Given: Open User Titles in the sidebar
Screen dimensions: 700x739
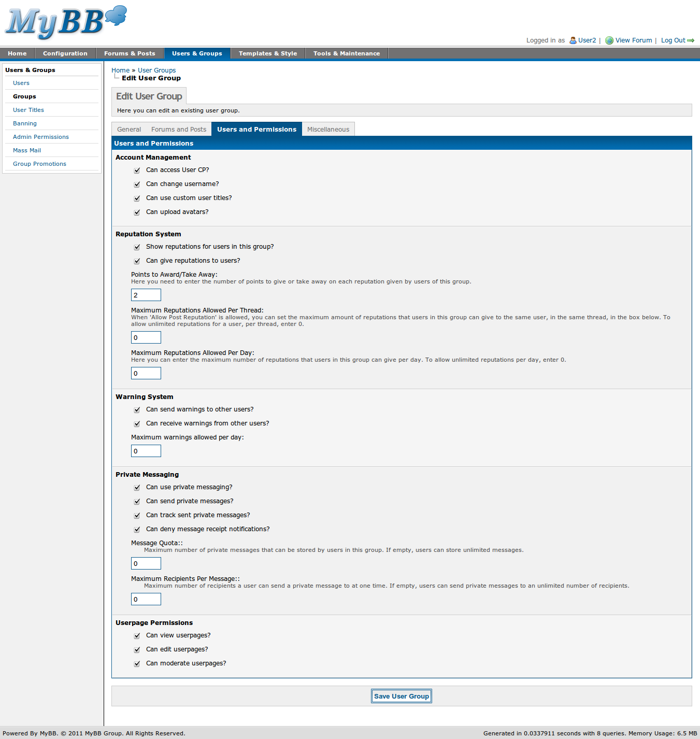Looking at the screenshot, I should click(28, 110).
